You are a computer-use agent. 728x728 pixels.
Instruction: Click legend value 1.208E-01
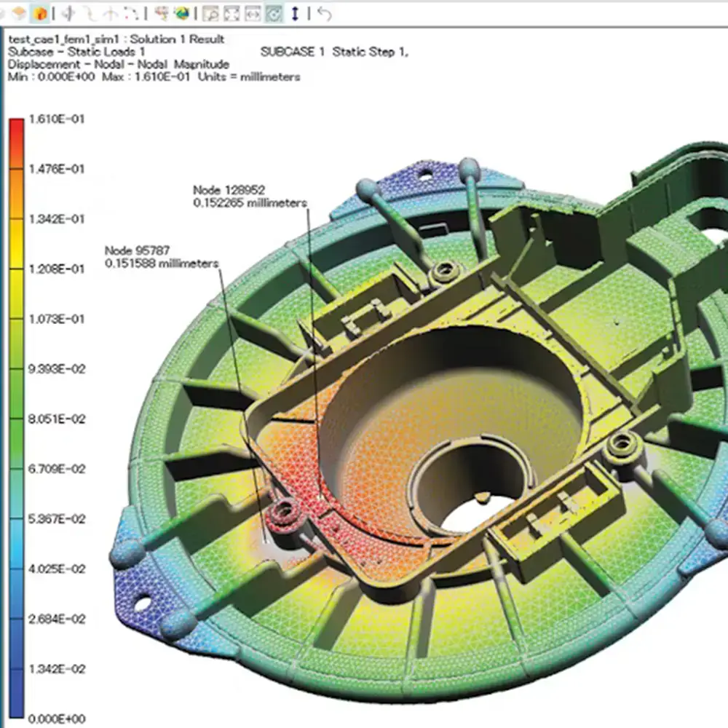(57, 269)
